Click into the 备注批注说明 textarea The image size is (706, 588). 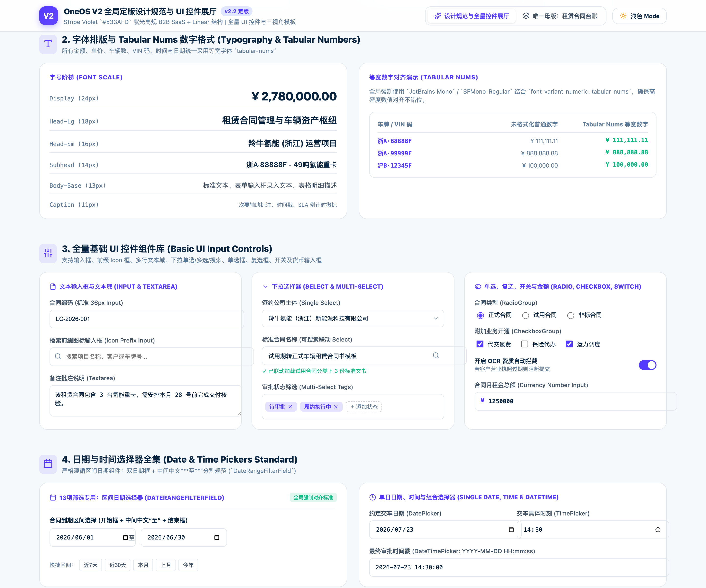[146, 401]
